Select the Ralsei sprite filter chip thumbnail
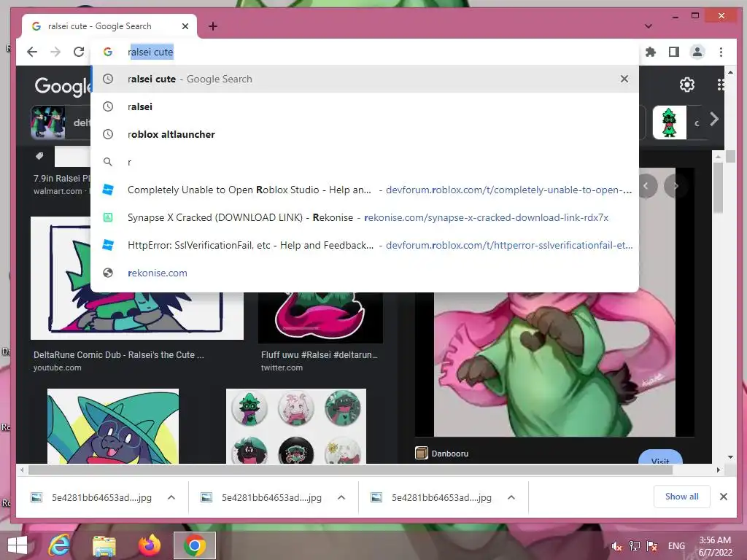Image resolution: width=747 pixels, height=560 pixels. click(670, 122)
